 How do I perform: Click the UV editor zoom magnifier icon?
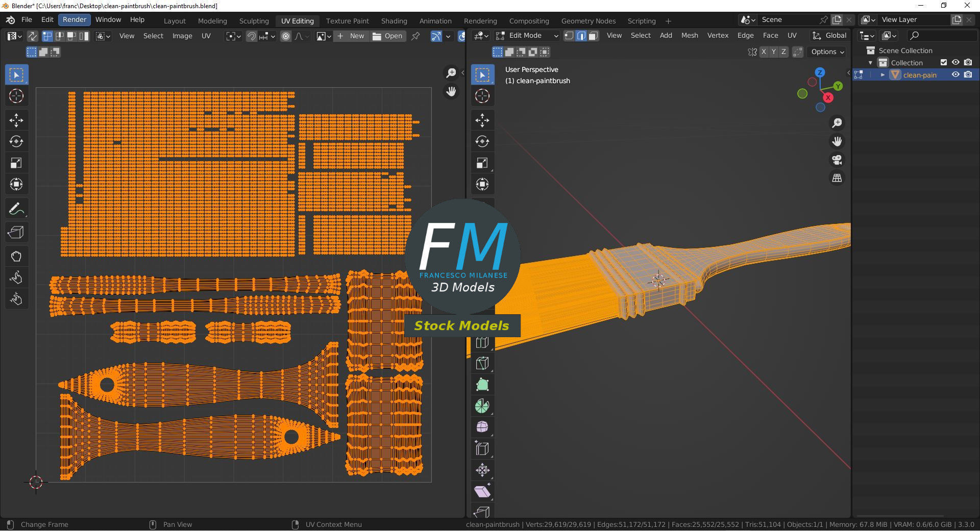[x=451, y=73]
